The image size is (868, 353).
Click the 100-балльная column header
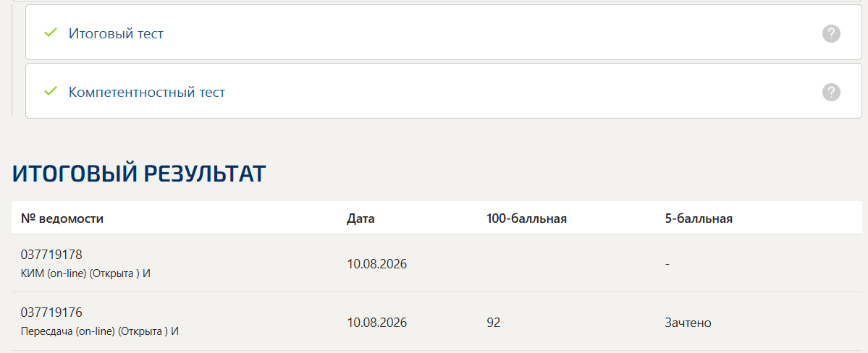tap(526, 218)
